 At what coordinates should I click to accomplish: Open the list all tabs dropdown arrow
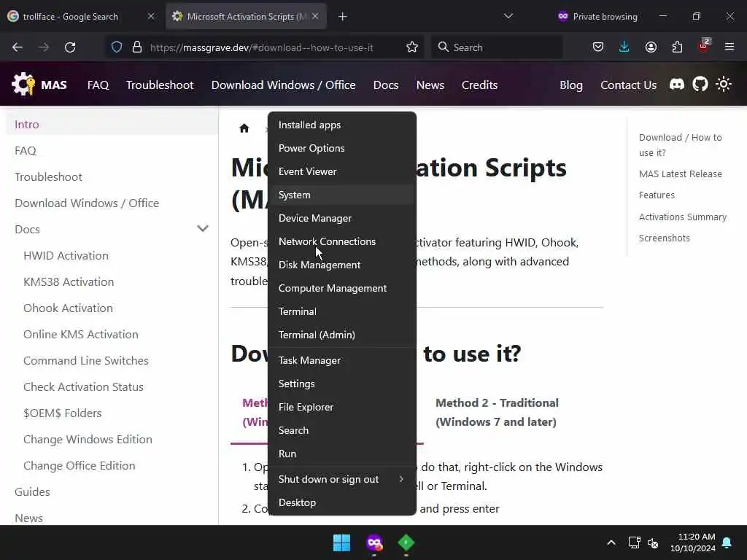508,16
